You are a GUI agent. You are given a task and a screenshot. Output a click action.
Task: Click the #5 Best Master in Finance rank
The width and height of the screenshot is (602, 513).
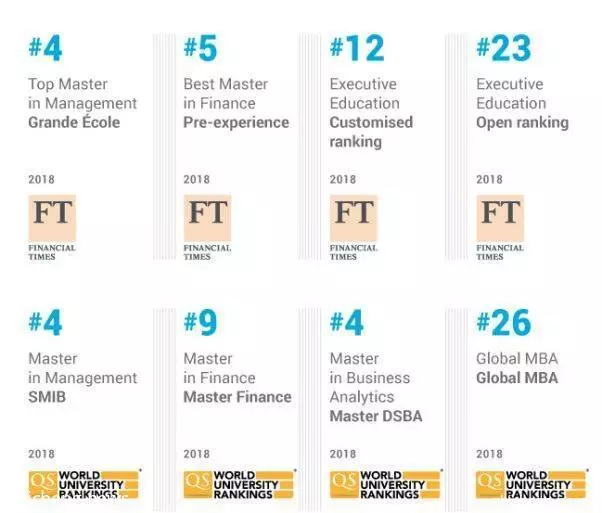[x=200, y=48]
